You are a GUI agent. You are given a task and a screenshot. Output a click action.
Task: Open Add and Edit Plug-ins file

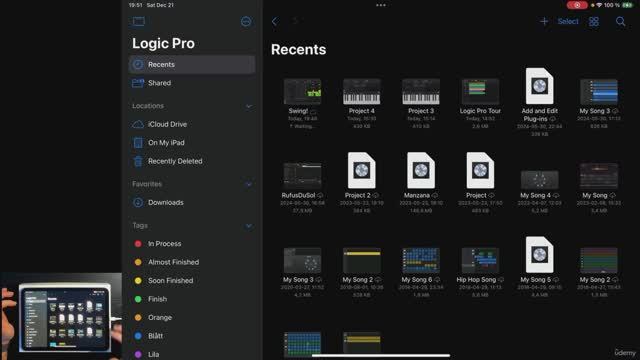click(540, 86)
